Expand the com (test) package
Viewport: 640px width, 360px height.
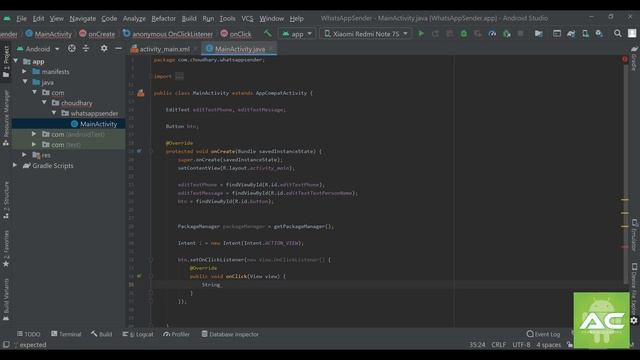pos(34,144)
